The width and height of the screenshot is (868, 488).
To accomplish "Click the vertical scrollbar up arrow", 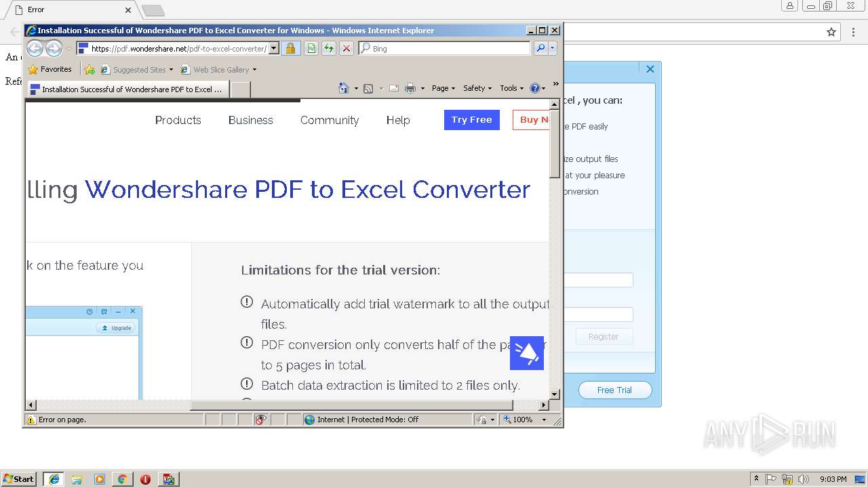I will (x=555, y=104).
